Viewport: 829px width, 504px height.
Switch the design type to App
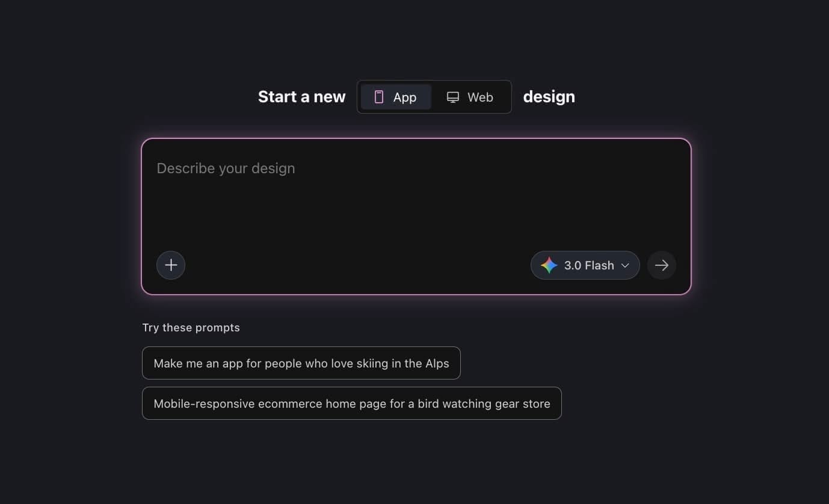point(396,97)
